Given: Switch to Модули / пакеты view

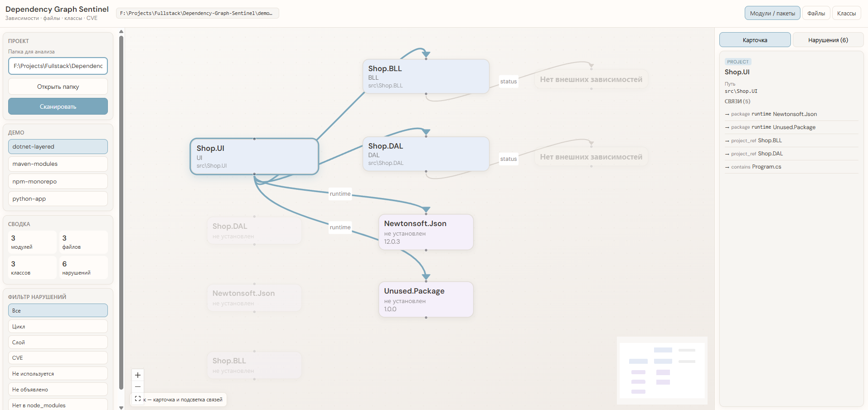Looking at the screenshot, I should (x=772, y=13).
